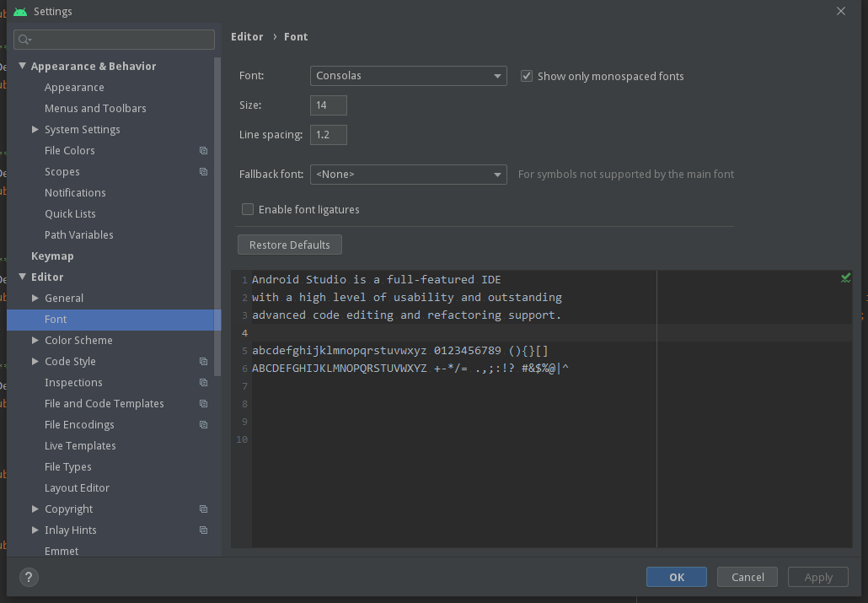Close the Settings dialog with X

841,11
